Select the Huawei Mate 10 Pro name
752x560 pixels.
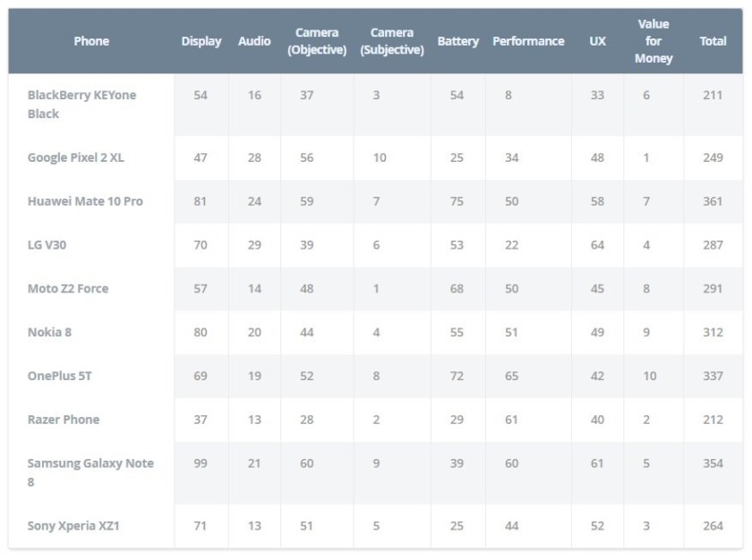85,201
